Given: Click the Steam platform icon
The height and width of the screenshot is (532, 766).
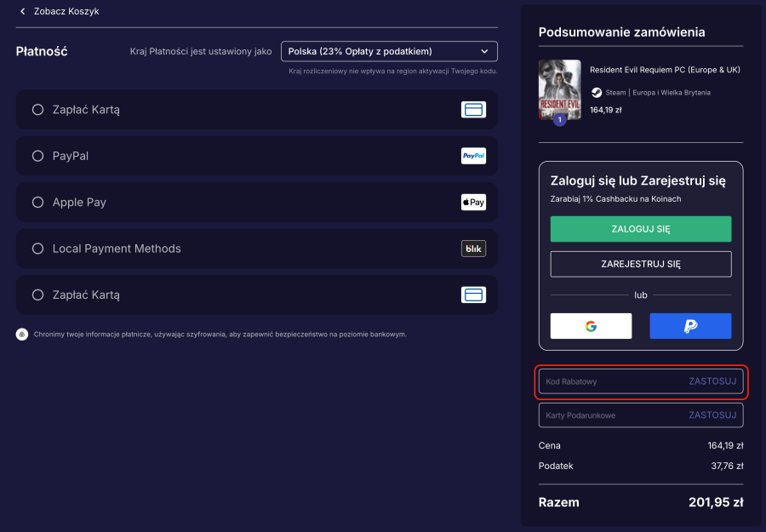Looking at the screenshot, I should pos(597,92).
